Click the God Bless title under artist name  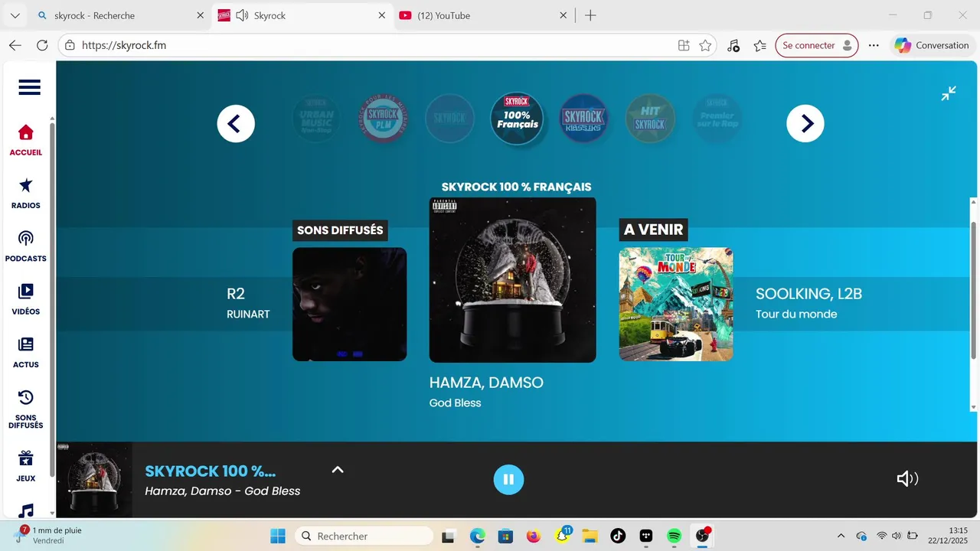(455, 403)
